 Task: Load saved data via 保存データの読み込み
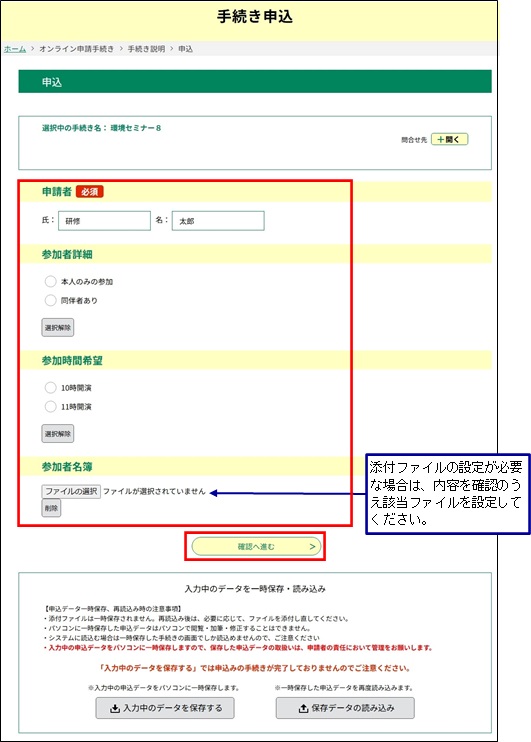point(345,708)
